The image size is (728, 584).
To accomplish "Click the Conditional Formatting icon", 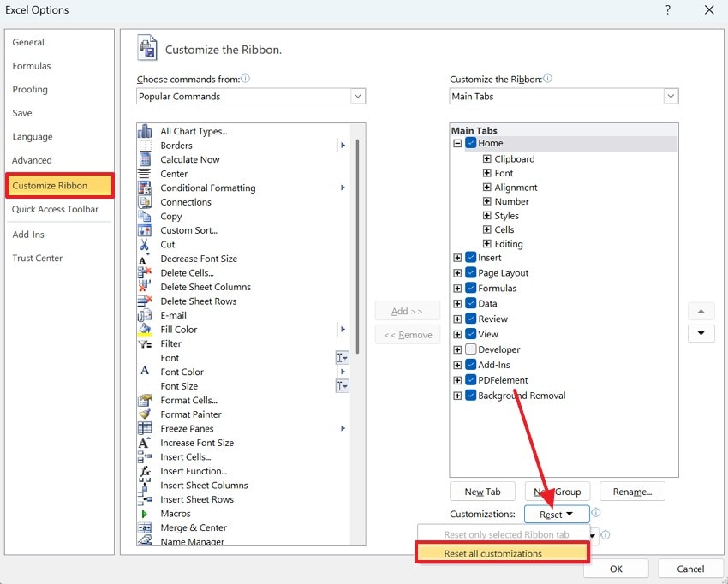I will [x=145, y=188].
